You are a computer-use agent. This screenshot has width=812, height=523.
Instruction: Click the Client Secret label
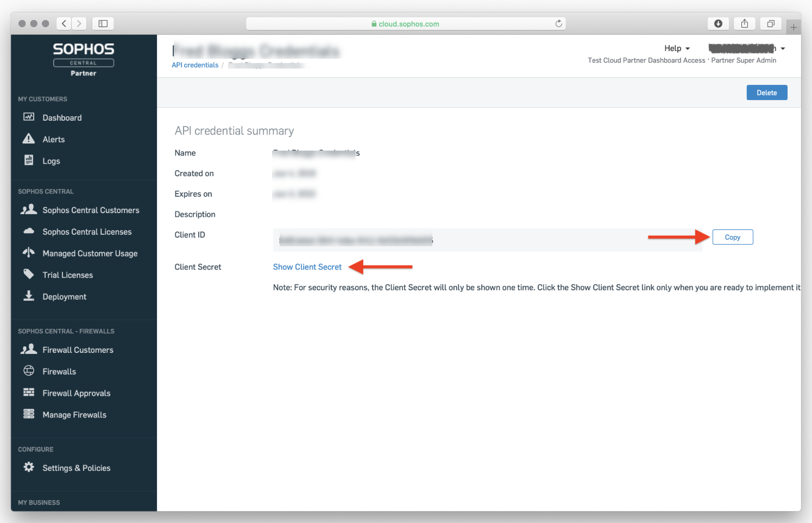[198, 267]
